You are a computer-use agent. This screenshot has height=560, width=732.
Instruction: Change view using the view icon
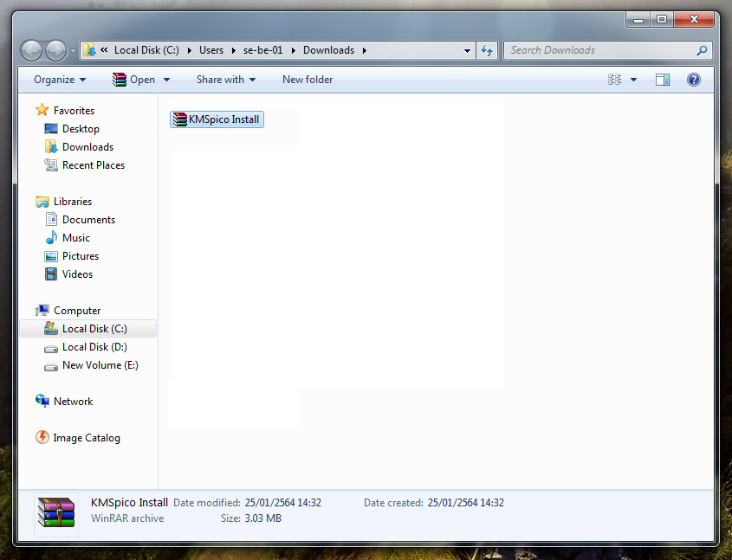click(x=614, y=80)
